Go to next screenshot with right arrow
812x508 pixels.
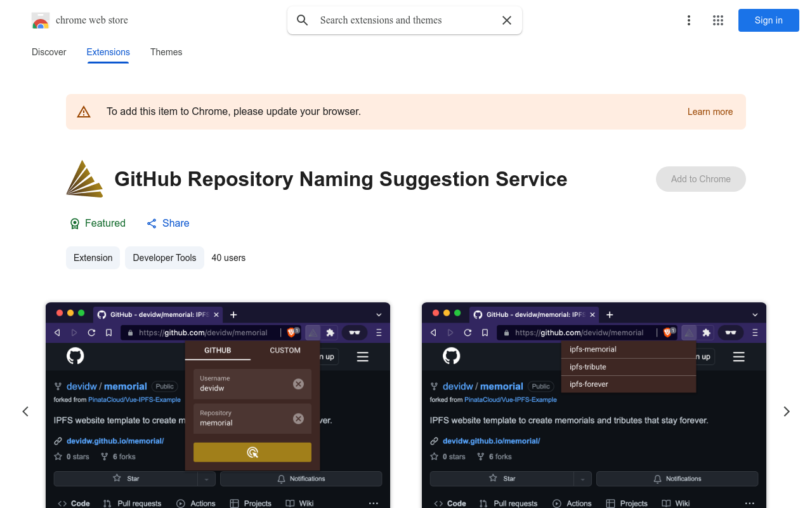click(x=787, y=411)
